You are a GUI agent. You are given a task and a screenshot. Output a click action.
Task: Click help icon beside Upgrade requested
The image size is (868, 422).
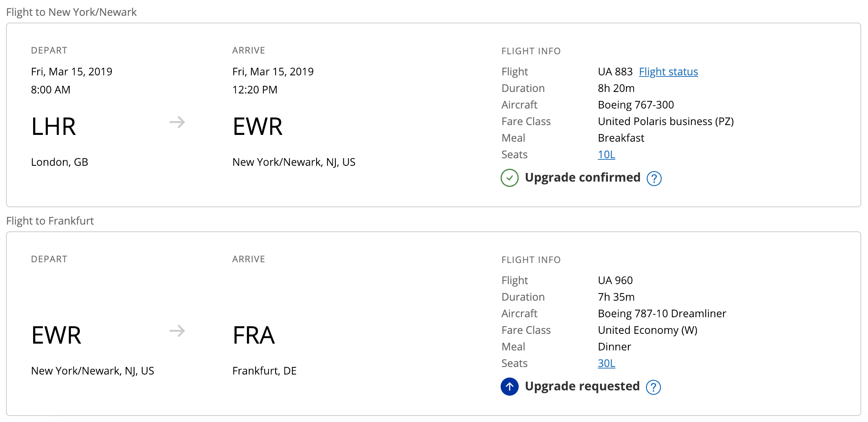tap(653, 387)
